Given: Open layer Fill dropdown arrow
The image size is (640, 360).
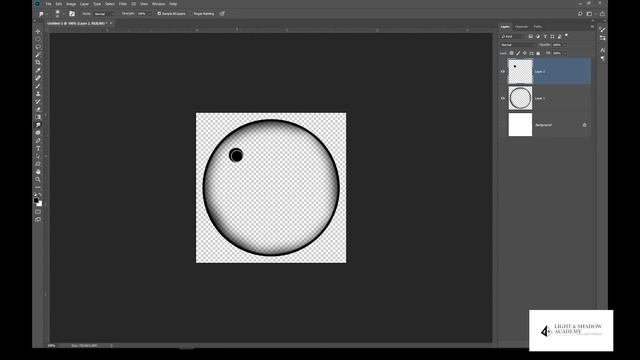Looking at the screenshot, I should 565,53.
